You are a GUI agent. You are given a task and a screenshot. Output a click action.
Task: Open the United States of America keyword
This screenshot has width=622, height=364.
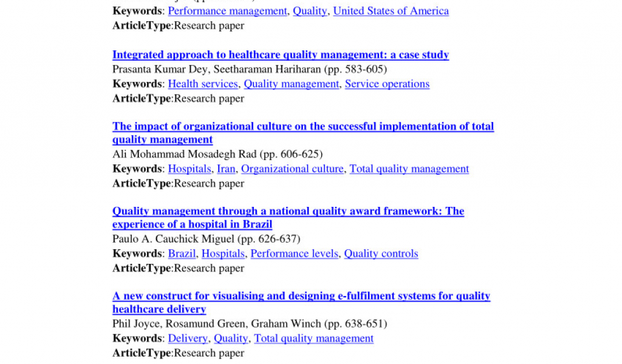[x=391, y=11]
